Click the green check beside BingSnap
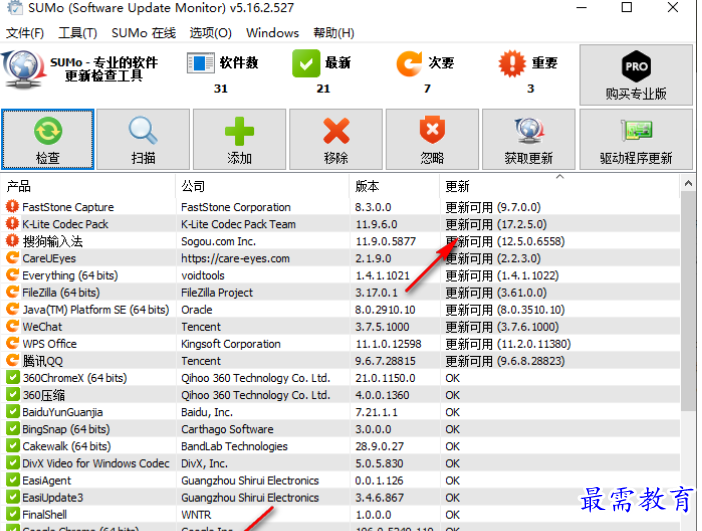The image size is (702, 531). point(13,428)
